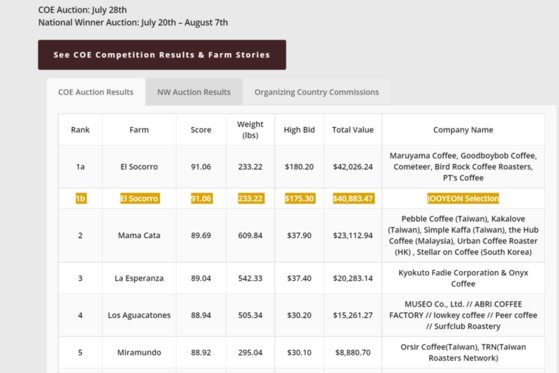This screenshot has height=373, width=559.
Task: Select the COE Auction Results tab
Action: pos(96,92)
